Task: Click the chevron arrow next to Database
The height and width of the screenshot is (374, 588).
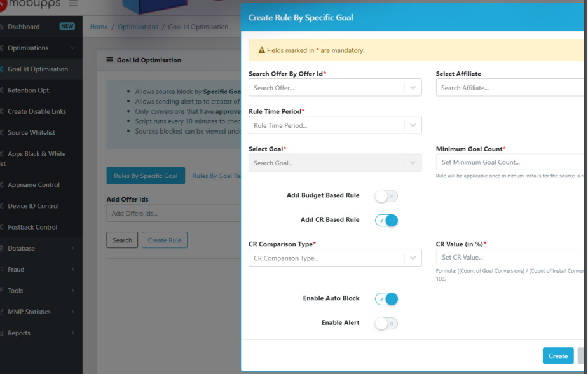Action: pyautogui.click(x=73, y=248)
